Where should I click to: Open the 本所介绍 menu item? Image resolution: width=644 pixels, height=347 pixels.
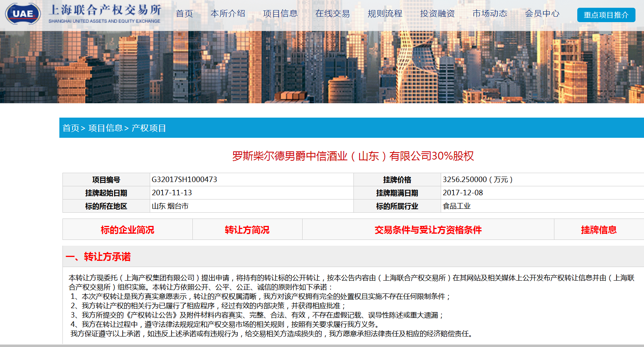[x=228, y=14]
